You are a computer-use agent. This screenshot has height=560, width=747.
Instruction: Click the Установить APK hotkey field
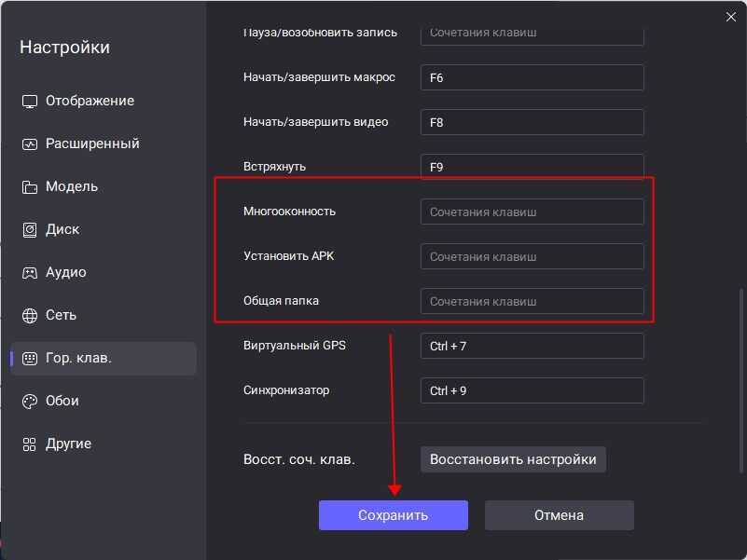point(532,256)
